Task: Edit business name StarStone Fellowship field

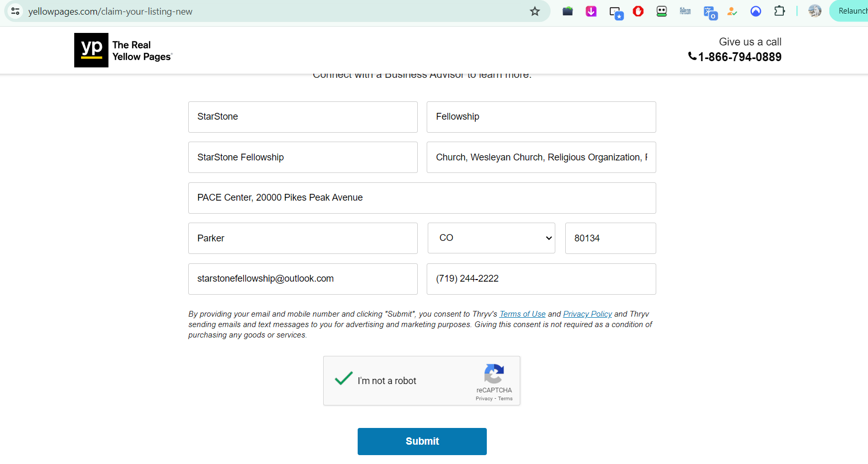Action: coord(303,157)
